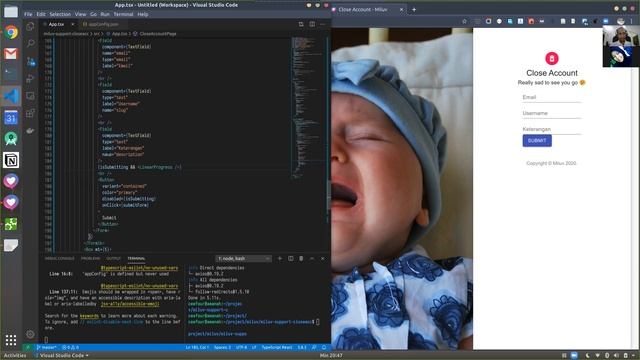The height and width of the screenshot is (360, 640).
Task: Click the webcam video thumbnail overlay
Action: pyautogui.click(x=620, y=46)
